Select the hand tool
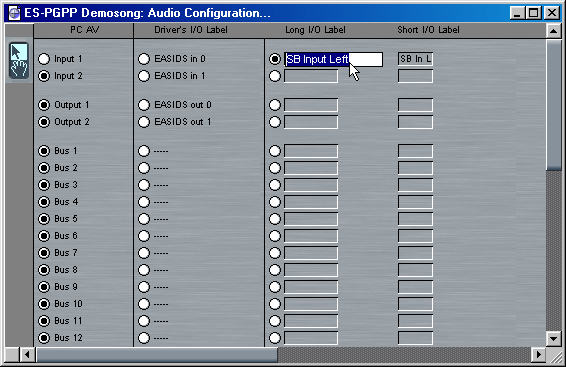Screen dimensions: 566x367 pos(19,69)
